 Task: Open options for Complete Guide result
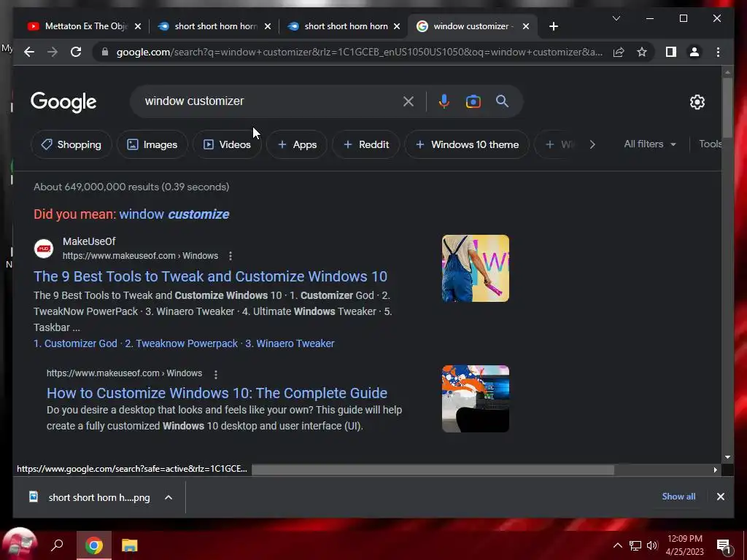coord(216,374)
